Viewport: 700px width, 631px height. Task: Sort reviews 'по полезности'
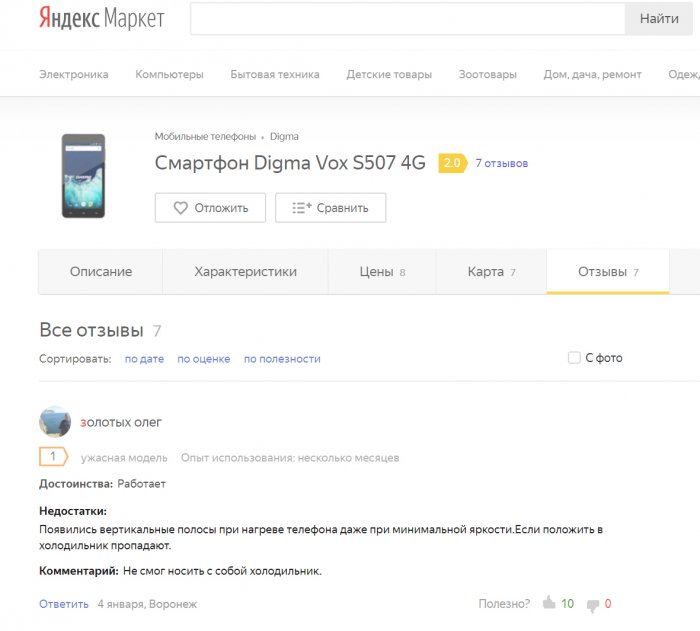pyautogui.click(x=282, y=359)
